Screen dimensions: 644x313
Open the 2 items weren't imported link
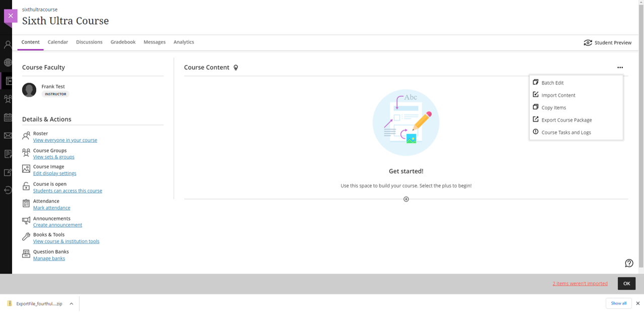580,283
